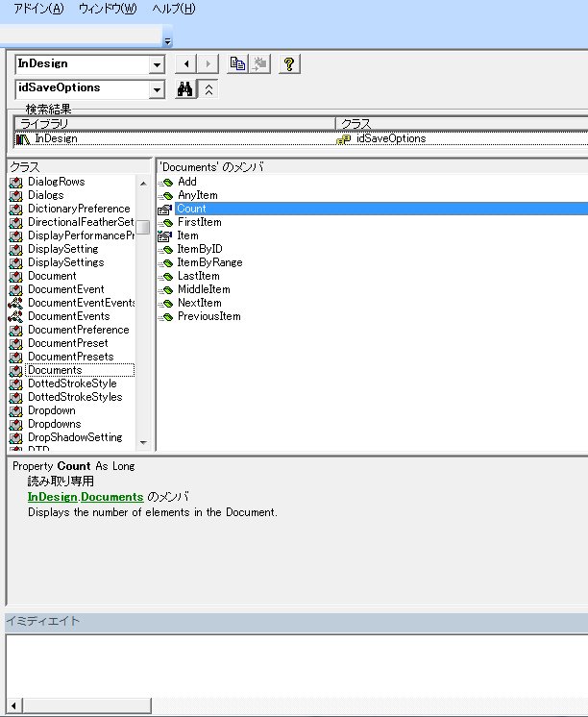Select the FirstItem member
The height and width of the screenshot is (717, 588).
[x=199, y=222]
